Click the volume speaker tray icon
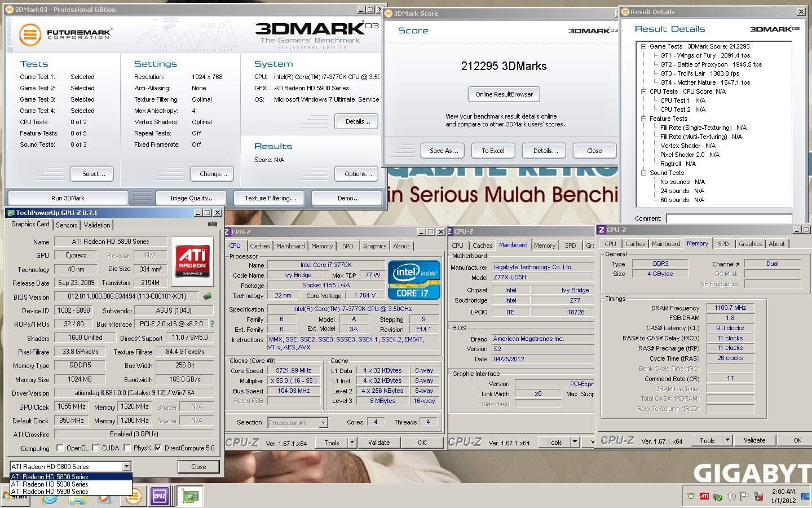 [731, 496]
